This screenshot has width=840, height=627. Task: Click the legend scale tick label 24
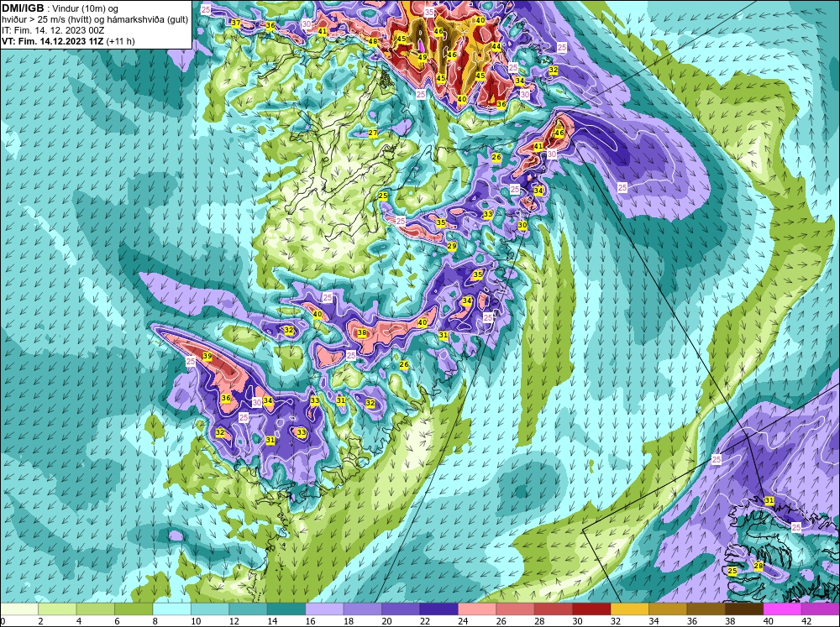(x=463, y=621)
